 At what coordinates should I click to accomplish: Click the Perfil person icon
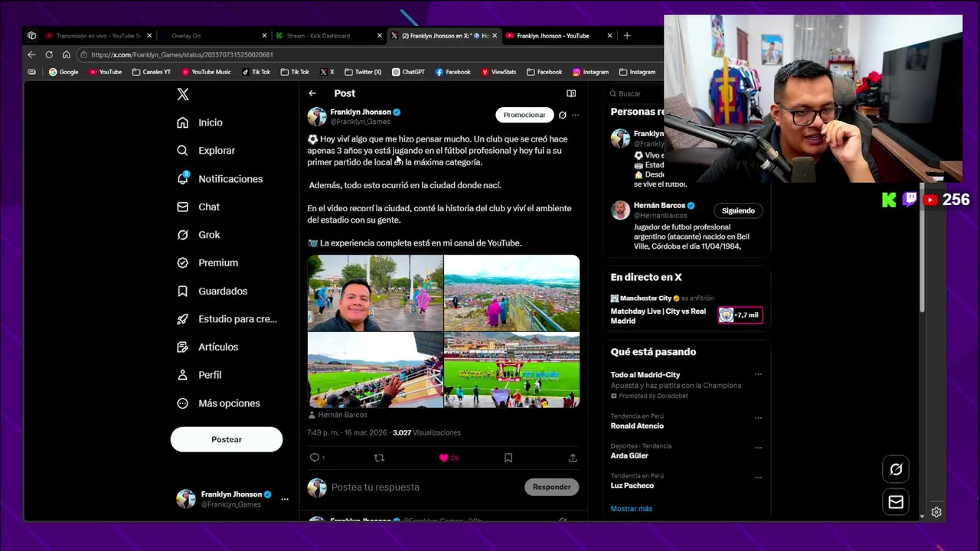(x=182, y=375)
